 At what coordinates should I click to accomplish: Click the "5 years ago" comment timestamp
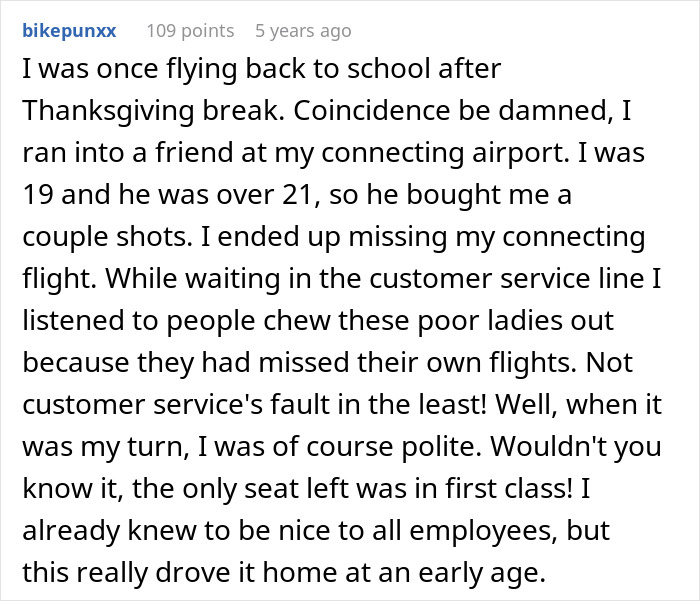(x=303, y=30)
